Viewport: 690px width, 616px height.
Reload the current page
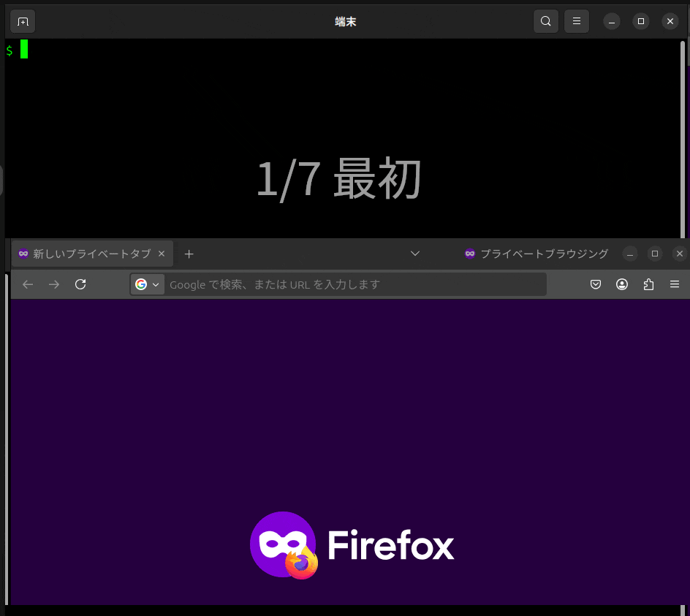tap(80, 284)
